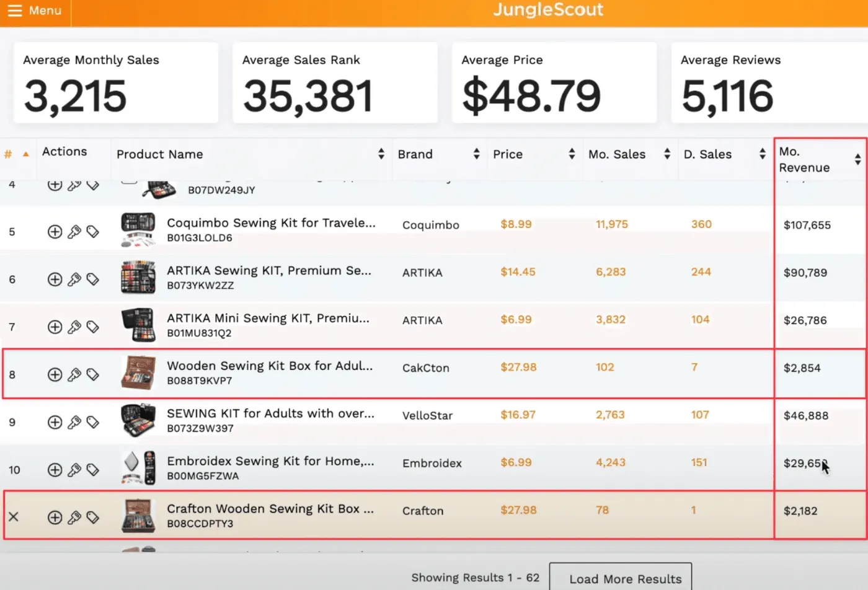Open product link 'SEWING KIT for Adults with over...'
Viewport: 868px width, 590px height.
(x=270, y=413)
